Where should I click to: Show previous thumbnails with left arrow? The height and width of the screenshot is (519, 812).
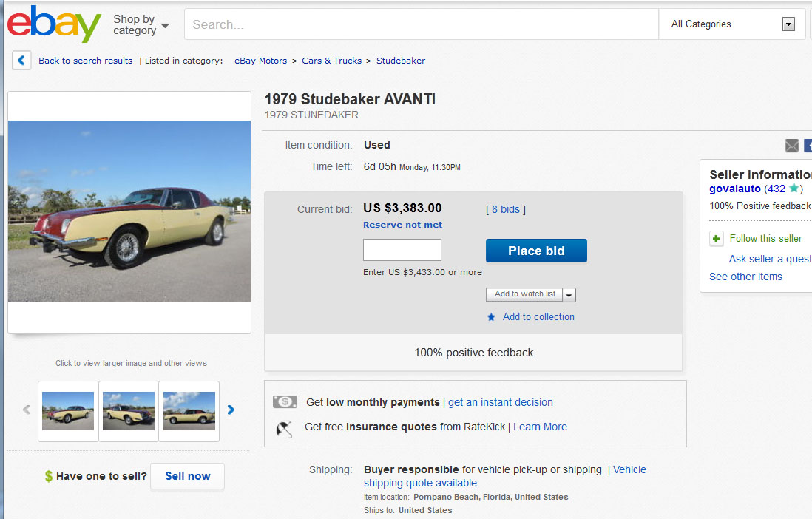(x=27, y=410)
